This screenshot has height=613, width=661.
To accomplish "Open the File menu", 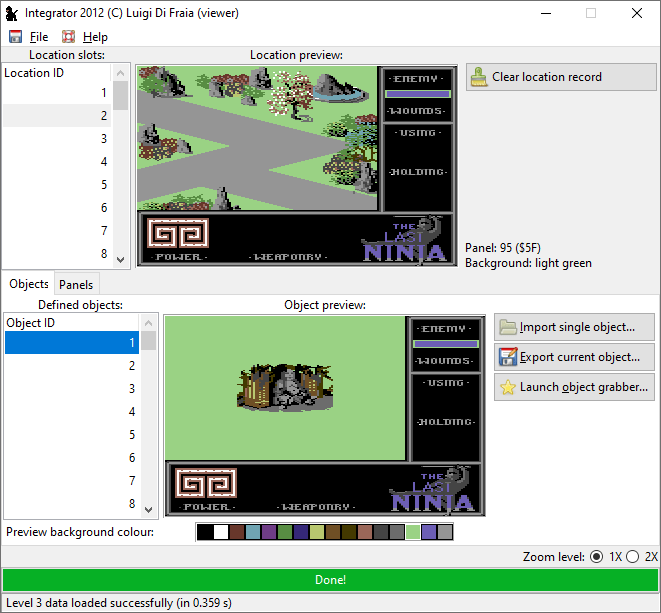I will click(39, 37).
